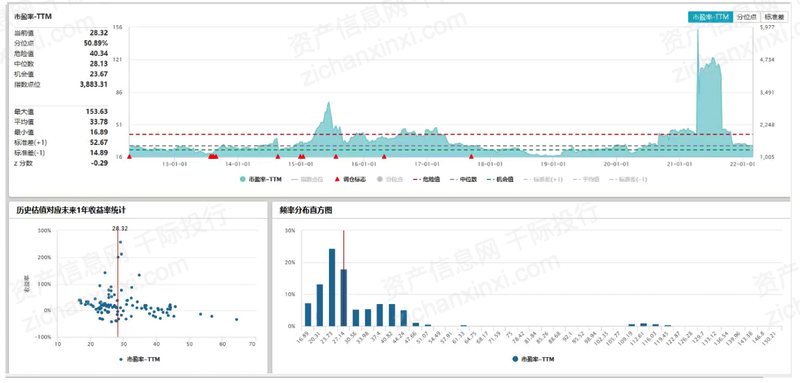
Task: Click the histogram bar at 27.14
Action: tap(344, 297)
